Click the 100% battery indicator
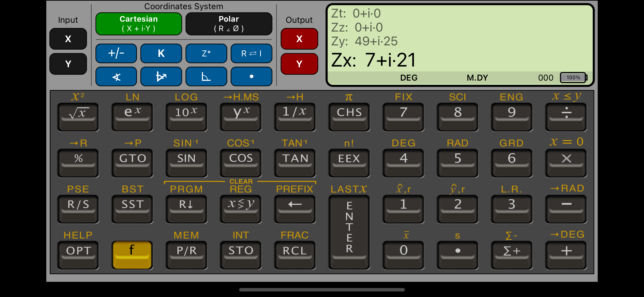Viewport: 644px width, 297px height. pos(574,78)
